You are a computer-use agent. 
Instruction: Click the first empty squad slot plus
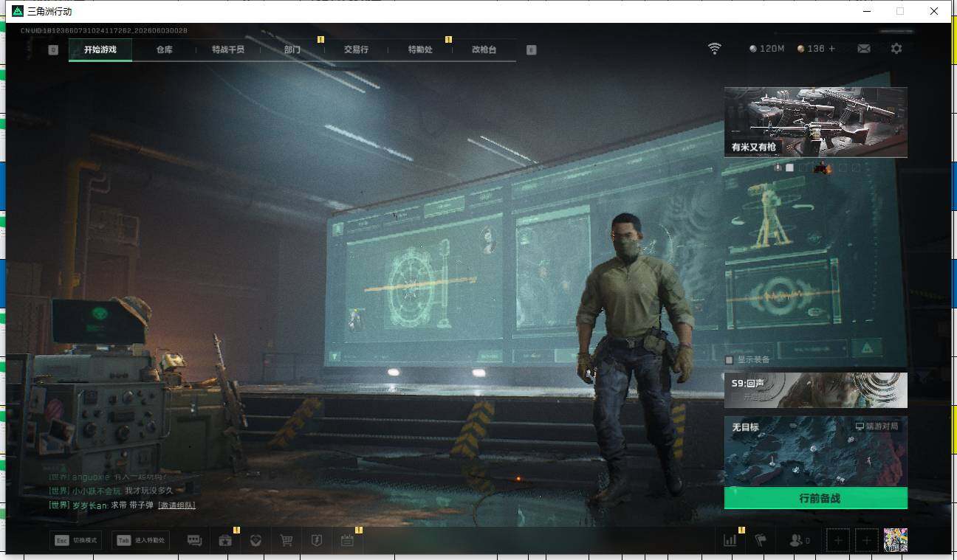[837, 541]
